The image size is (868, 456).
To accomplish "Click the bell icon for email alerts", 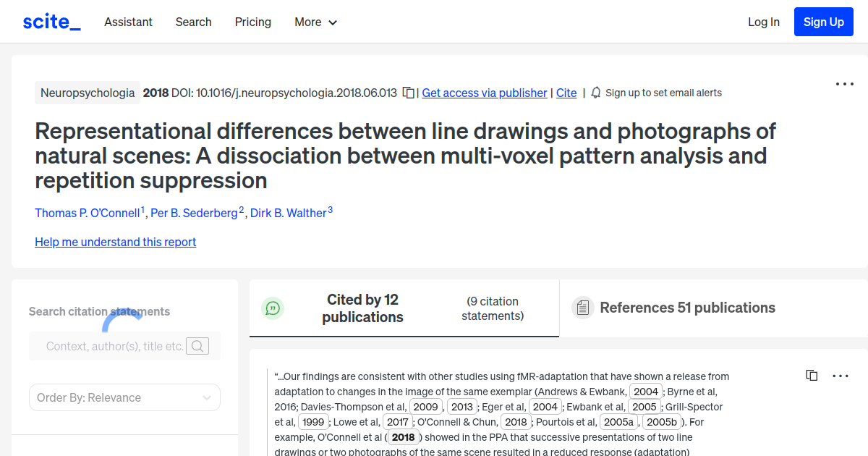I will point(595,93).
